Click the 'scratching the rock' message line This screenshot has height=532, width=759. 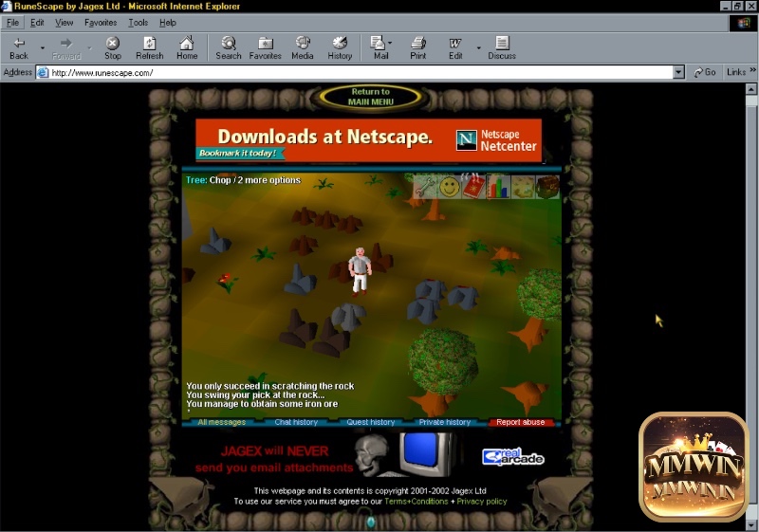(x=270, y=386)
